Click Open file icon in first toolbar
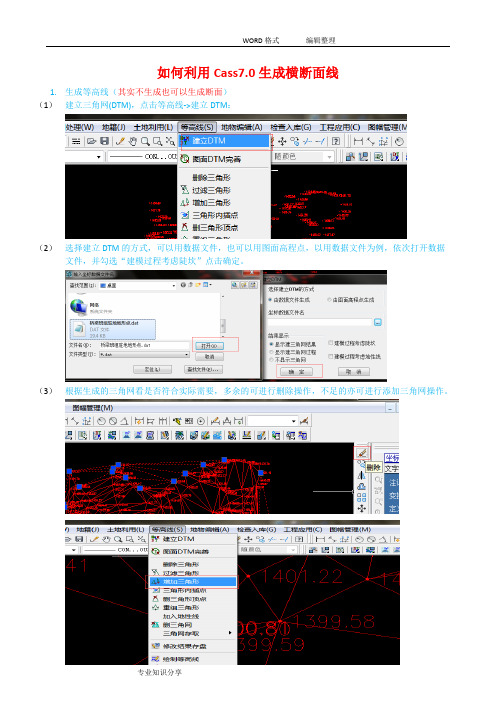 (x=92, y=141)
